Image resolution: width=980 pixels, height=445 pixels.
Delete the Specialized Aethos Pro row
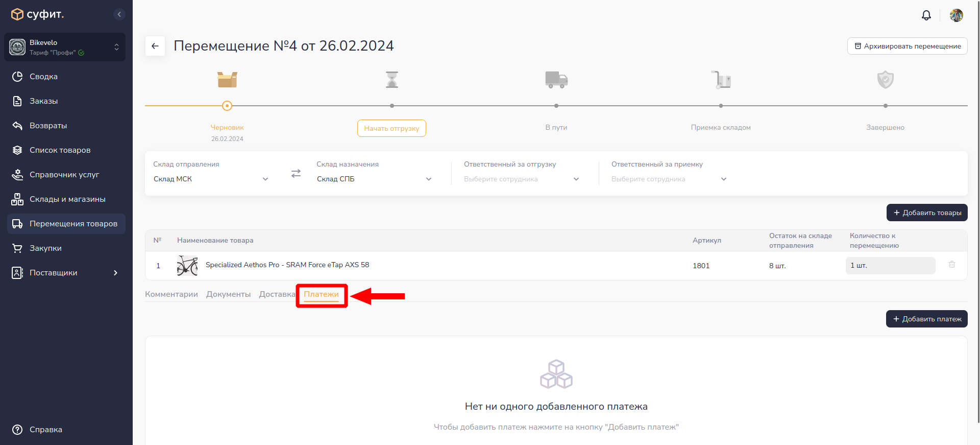coord(952,265)
